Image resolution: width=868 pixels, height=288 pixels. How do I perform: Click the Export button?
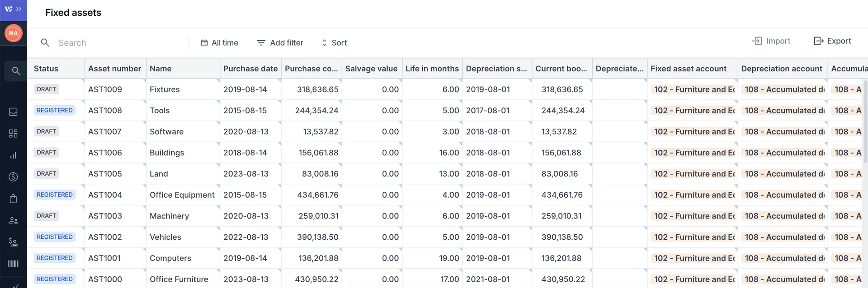[x=832, y=41]
